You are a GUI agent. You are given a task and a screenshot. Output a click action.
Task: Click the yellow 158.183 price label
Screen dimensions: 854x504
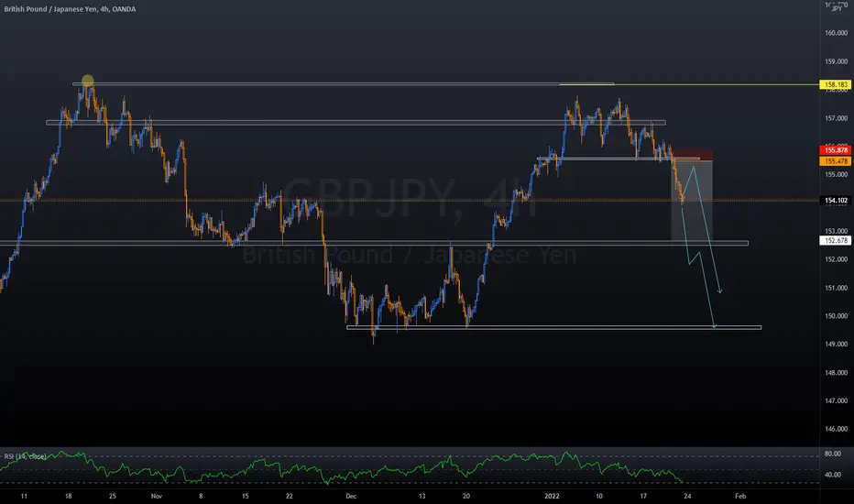click(836, 85)
